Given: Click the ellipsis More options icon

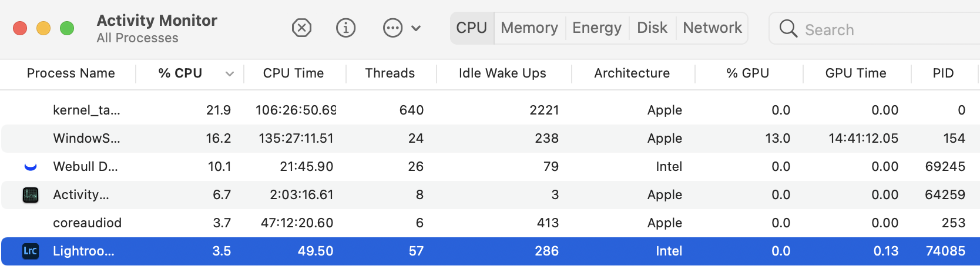Looking at the screenshot, I should pos(392,28).
